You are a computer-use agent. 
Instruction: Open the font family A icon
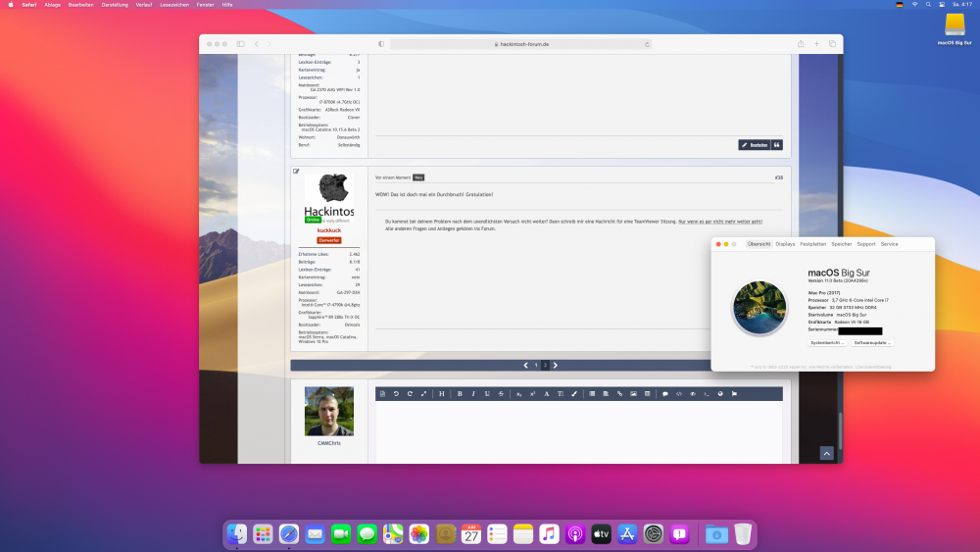546,394
